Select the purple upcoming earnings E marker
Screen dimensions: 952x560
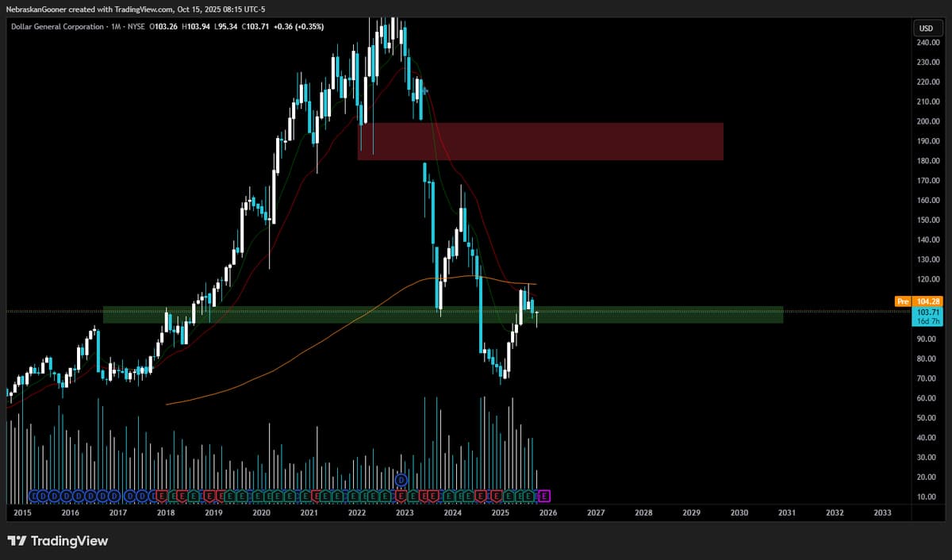(544, 497)
